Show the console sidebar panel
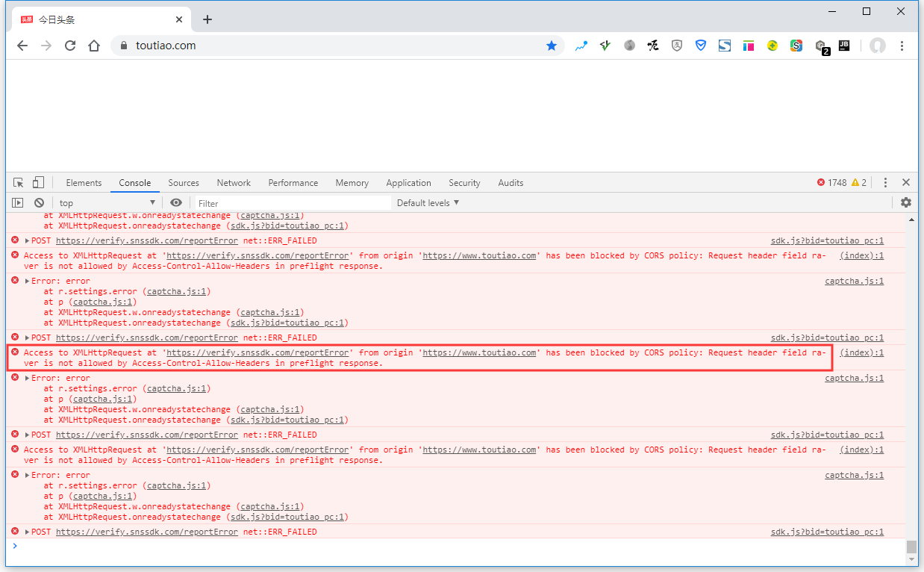Viewport: 924px width, 572px height. [18, 203]
